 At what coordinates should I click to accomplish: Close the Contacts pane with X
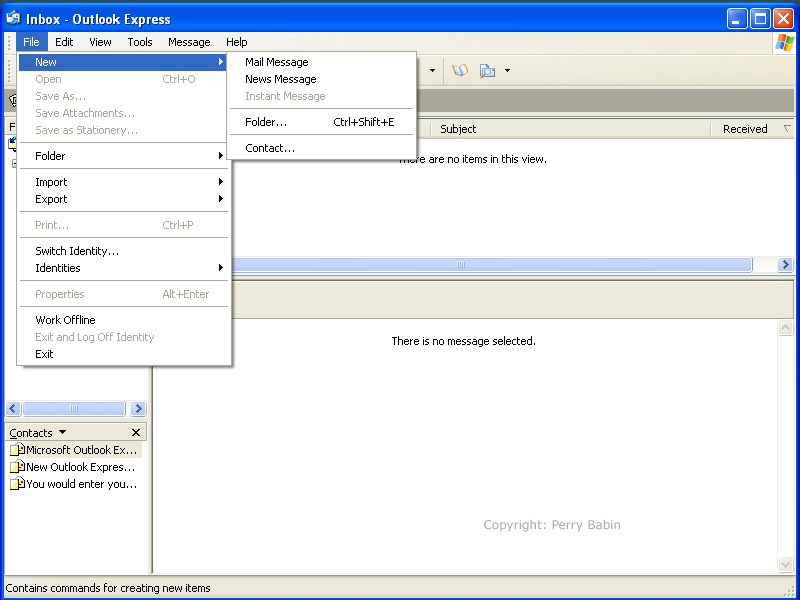(136, 433)
